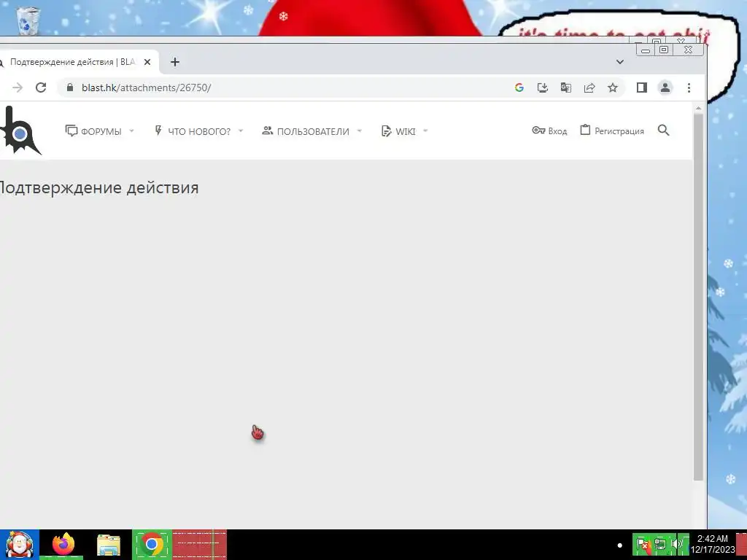Open site search with the magnifier icon
Screen dimensions: 747x560
(x=664, y=131)
